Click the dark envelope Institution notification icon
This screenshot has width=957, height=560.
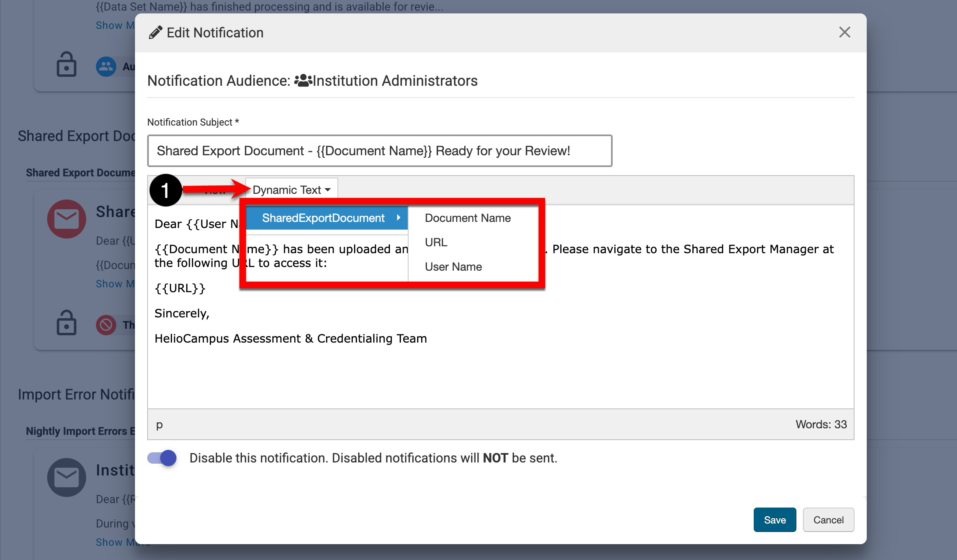click(x=67, y=478)
